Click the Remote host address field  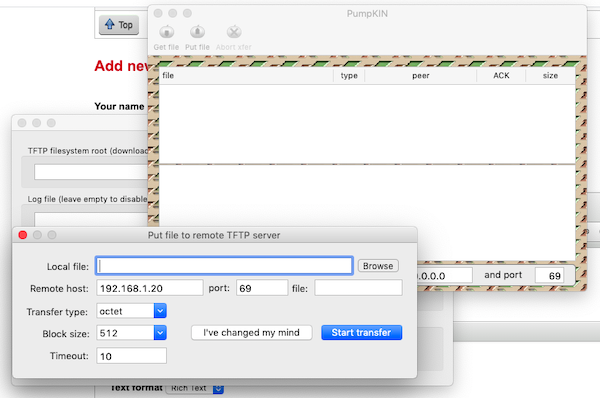(x=150, y=288)
